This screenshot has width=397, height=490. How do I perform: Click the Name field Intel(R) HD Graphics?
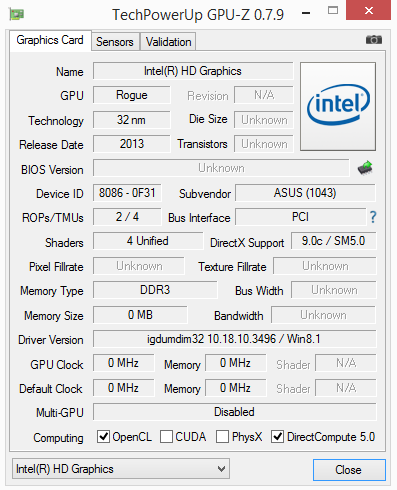pos(193,71)
